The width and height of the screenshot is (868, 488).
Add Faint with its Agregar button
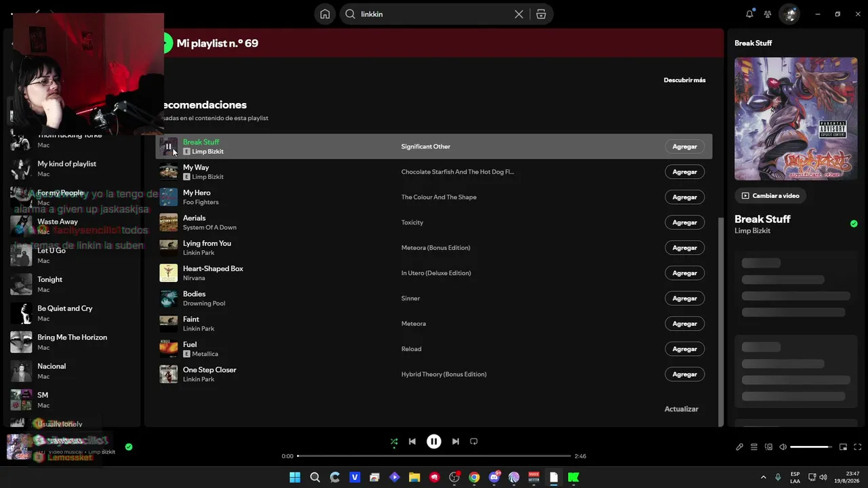[x=684, y=324]
